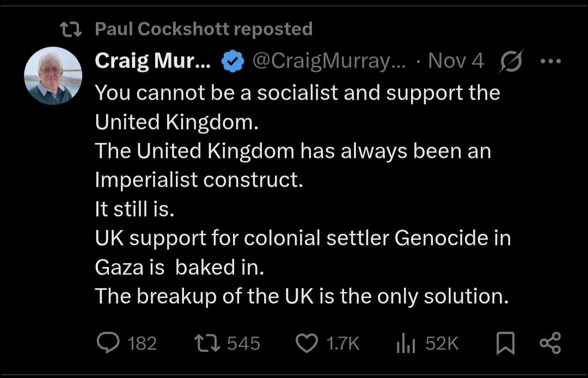Click the blue verified checkmark badge
588x378 pixels.
(232, 62)
